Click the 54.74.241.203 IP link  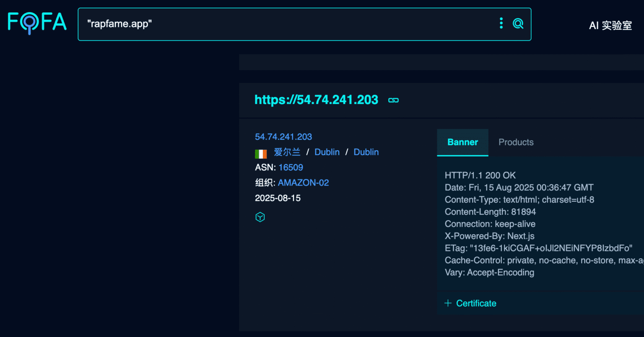point(283,137)
